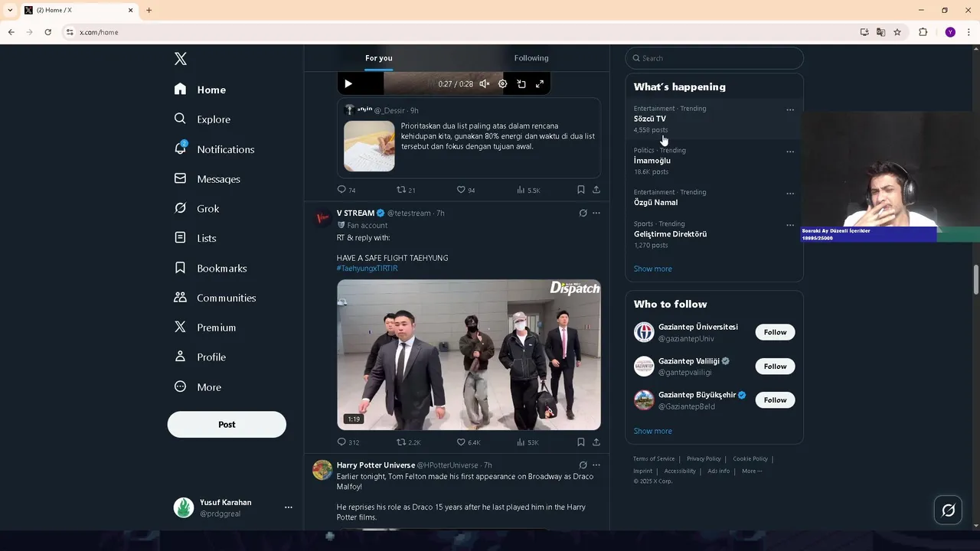Open more options for Geliştirme Direktörü trend
The image size is (980, 551).
pos(790,226)
